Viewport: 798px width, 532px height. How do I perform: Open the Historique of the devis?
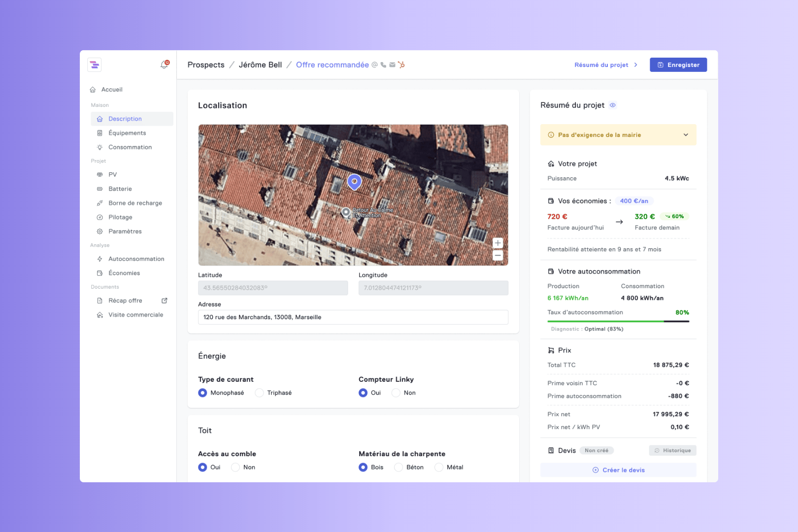672,451
